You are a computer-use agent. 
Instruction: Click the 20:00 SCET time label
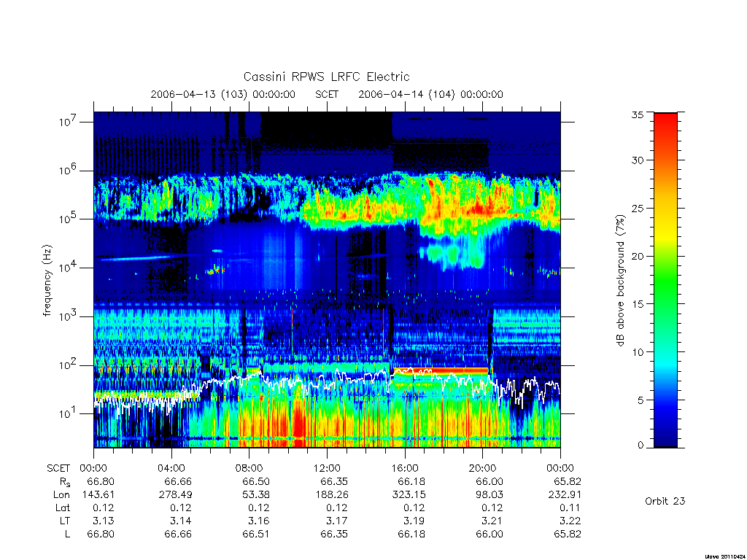(482, 468)
